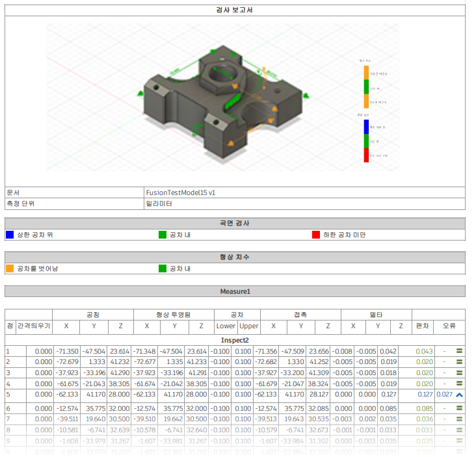Click the contact Y value 19.643
The width and height of the screenshot is (476, 457).
point(294,419)
